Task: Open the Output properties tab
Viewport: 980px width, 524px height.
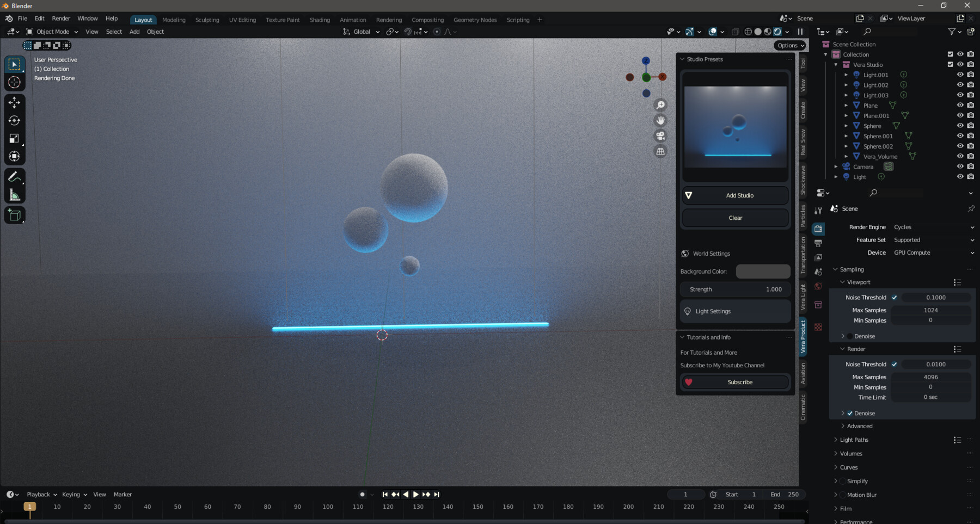Action: click(x=818, y=243)
